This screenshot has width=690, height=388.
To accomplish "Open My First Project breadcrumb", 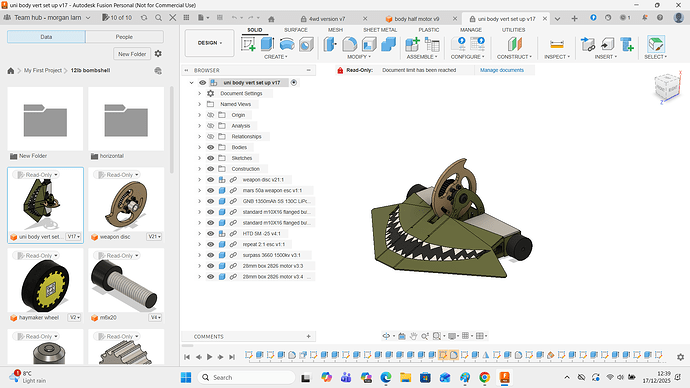I will point(43,70).
